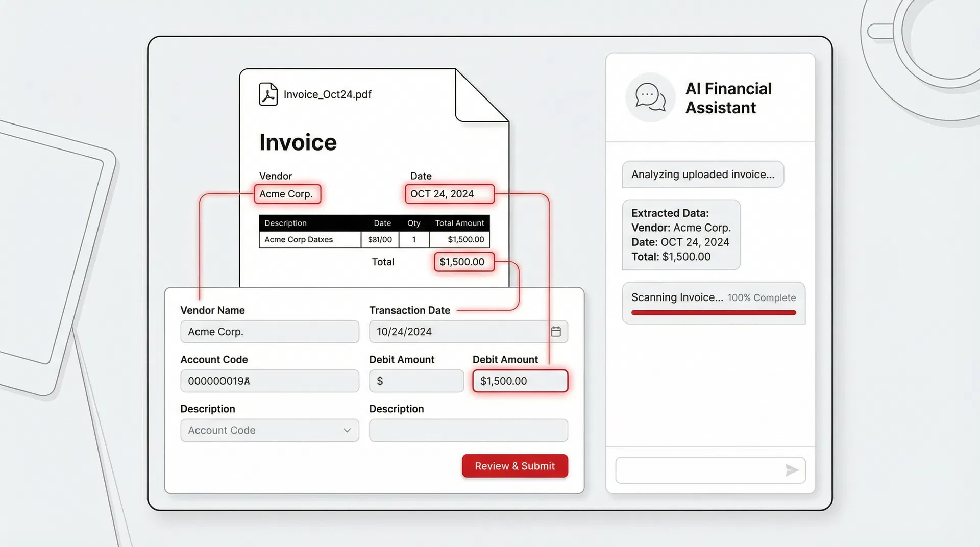
Task: Click the Extracted Data summary card
Action: 681,235
